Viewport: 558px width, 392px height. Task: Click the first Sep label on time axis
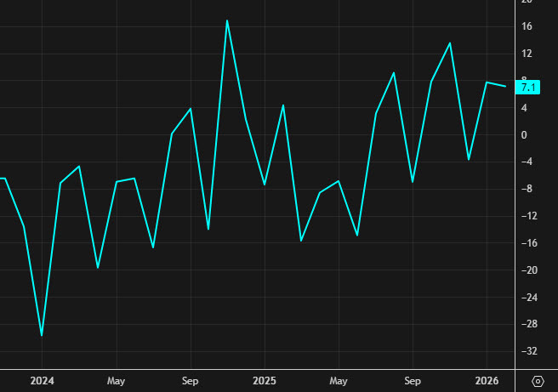pyautogui.click(x=190, y=380)
